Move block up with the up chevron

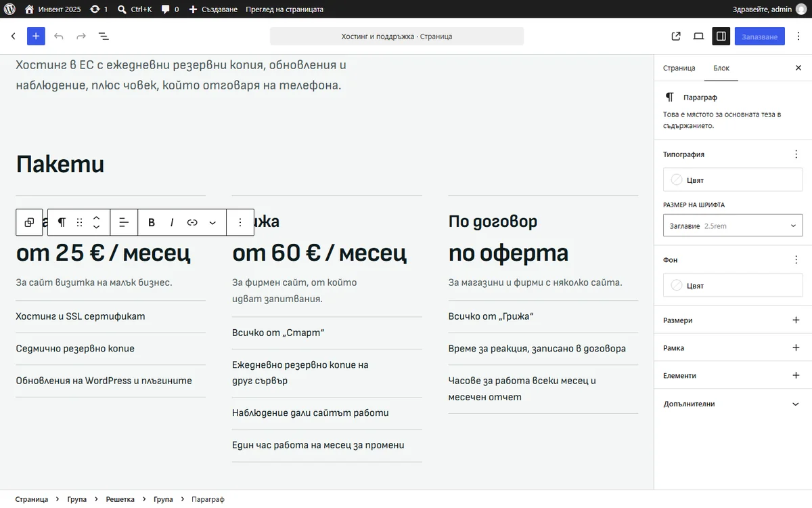(96, 217)
